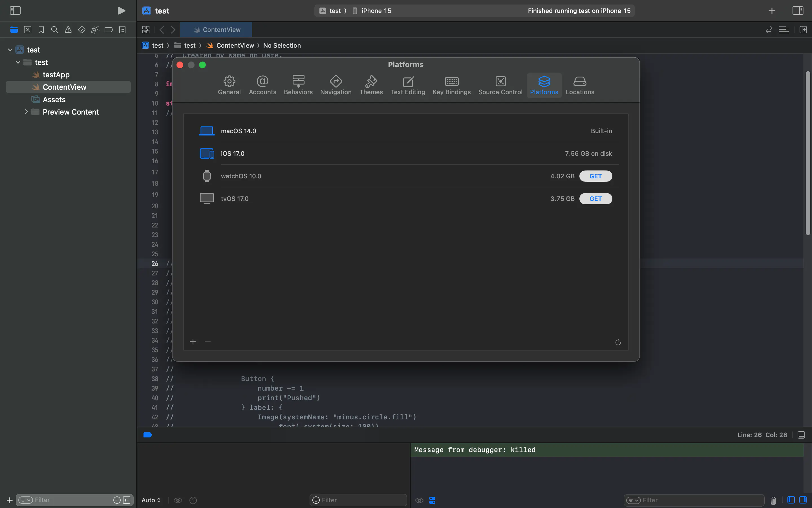Image resolution: width=812 pixels, height=508 pixels.
Task: Open the Themes settings tab
Action: (371, 85)
